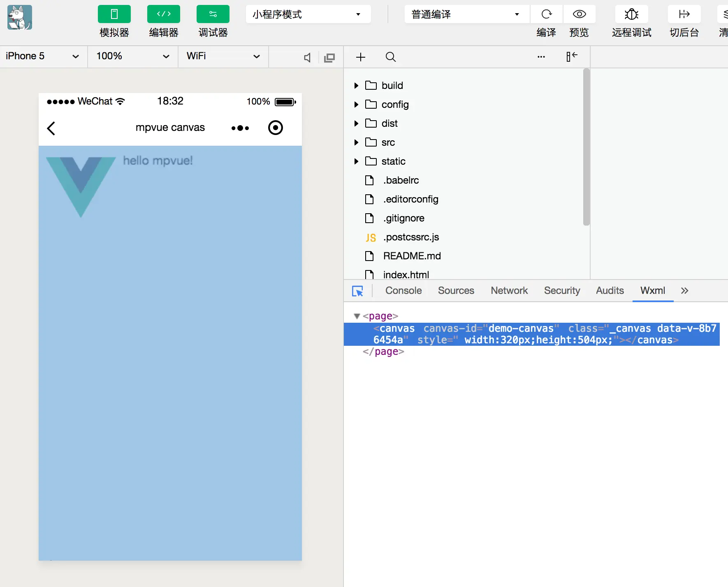
Task: Mute the simulator sound
Action: (307, 58)
